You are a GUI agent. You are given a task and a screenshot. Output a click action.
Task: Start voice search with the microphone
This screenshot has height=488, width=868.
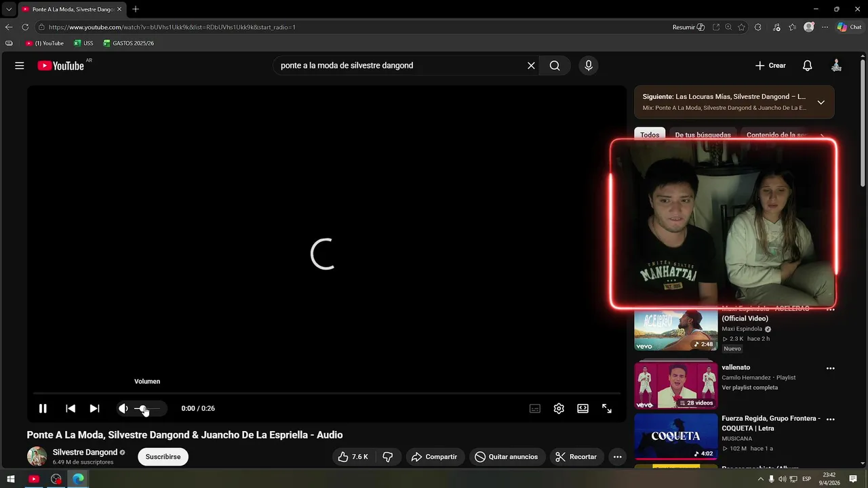click(589, 66)
